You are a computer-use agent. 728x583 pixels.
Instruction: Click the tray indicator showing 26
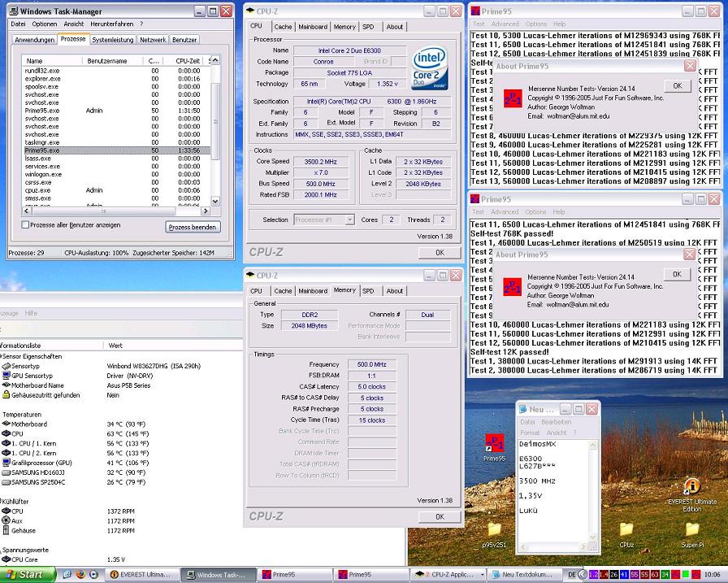(x=613, y=575)
